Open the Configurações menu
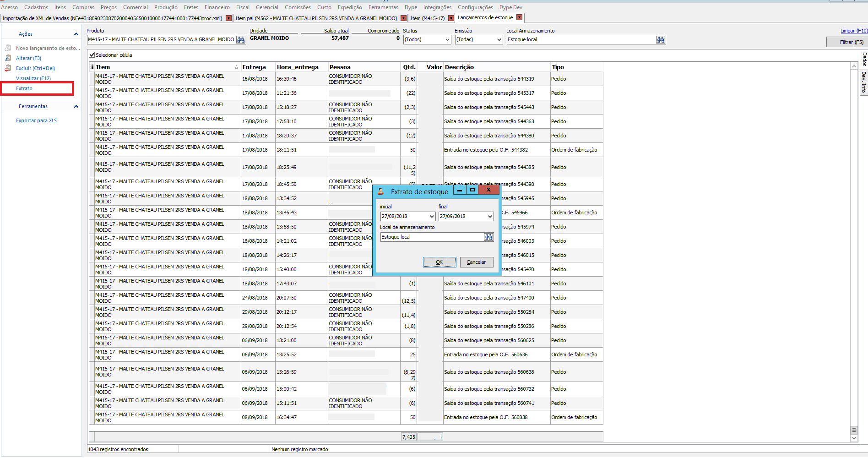868x458 pixels. (x=475, y=7)
